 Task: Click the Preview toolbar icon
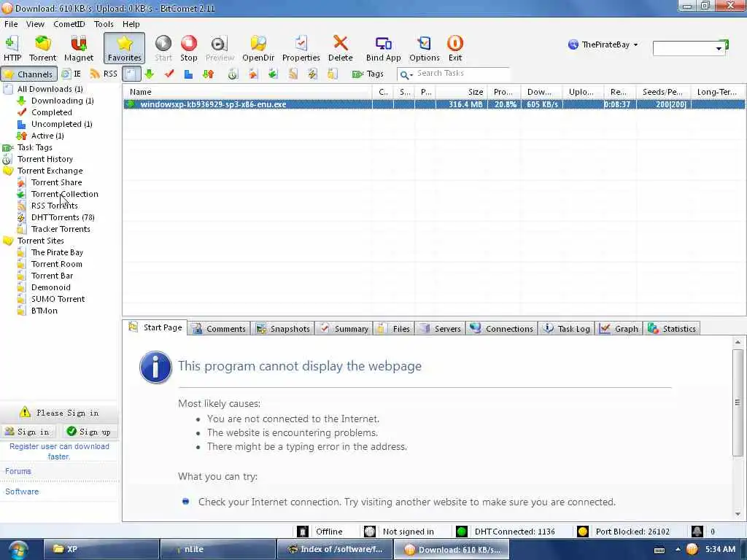(x=220, y=48)
